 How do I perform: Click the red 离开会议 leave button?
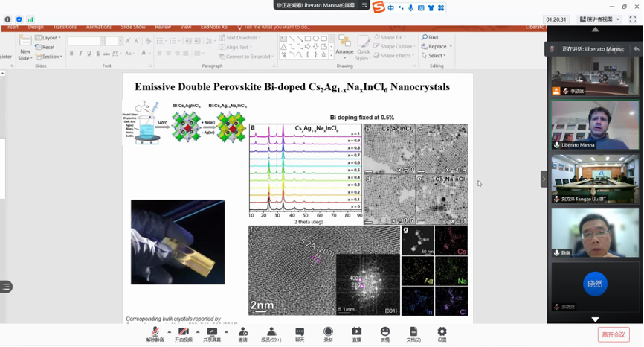click(614, 335)
